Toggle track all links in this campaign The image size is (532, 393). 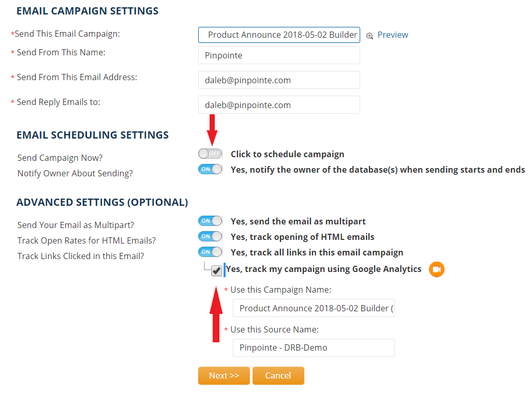coord(210,252)
